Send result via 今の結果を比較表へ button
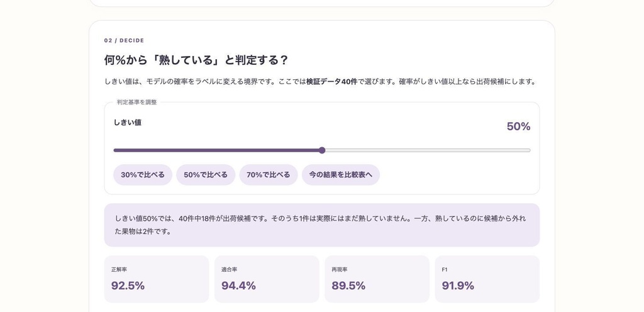 point(340,175)
